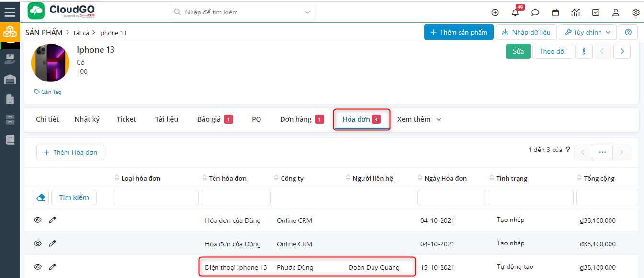Image resolution: width=644 pixels, height=278 pixels.
Task: Sort by Ngày Hóa đơn column
Action: [x=445, y=178]
